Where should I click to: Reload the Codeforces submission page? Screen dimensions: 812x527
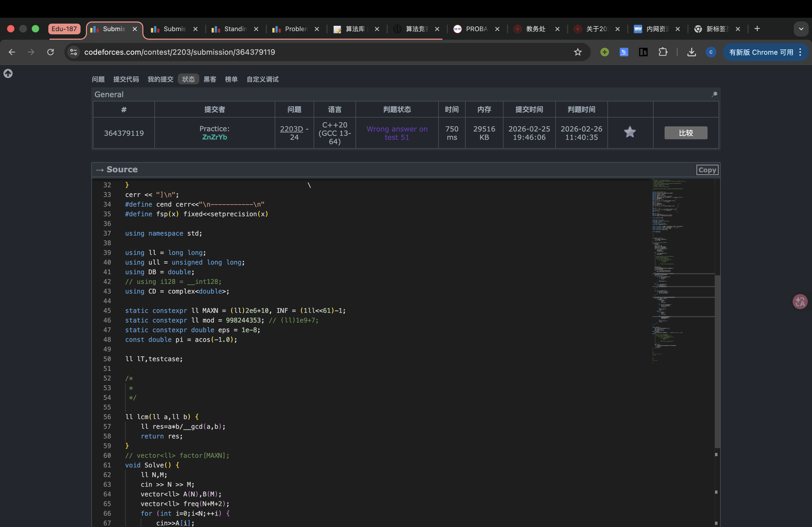coord(50,52)
